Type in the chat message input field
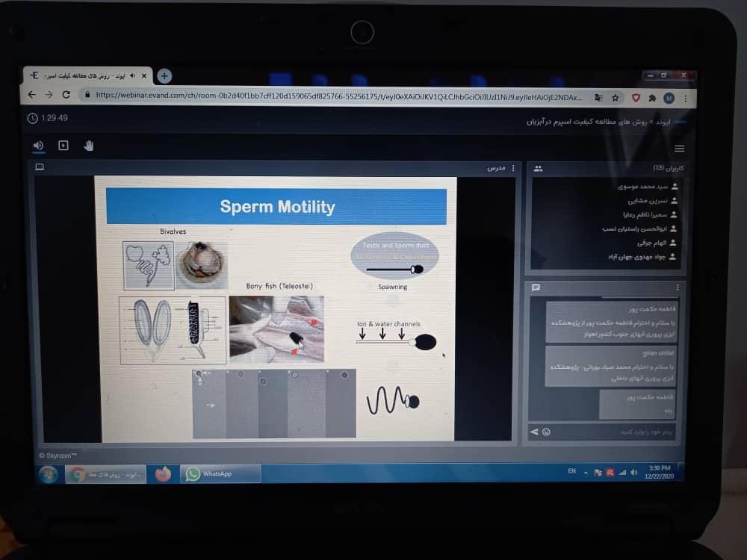Viewport: 747px width, 560px height. click(x=613, y=432)
